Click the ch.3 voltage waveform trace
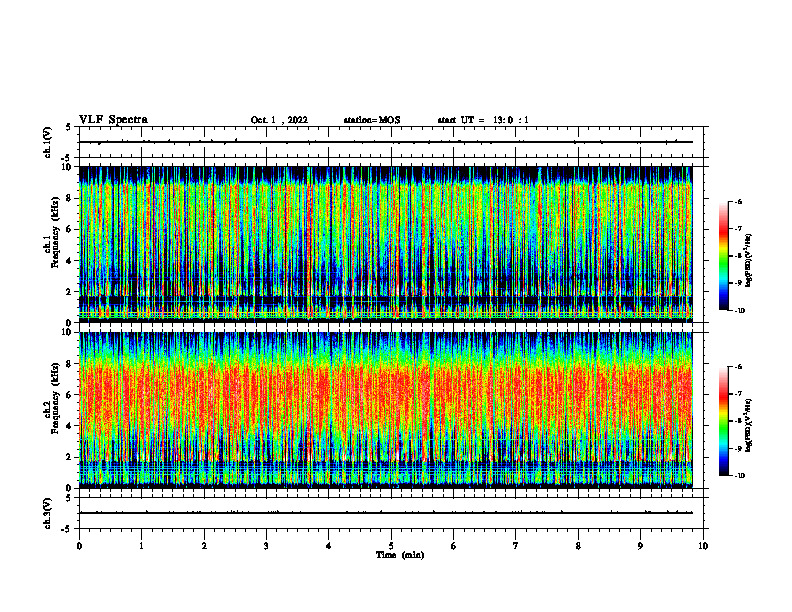Screen dimensions: 792x612 [x=386, y=513]
